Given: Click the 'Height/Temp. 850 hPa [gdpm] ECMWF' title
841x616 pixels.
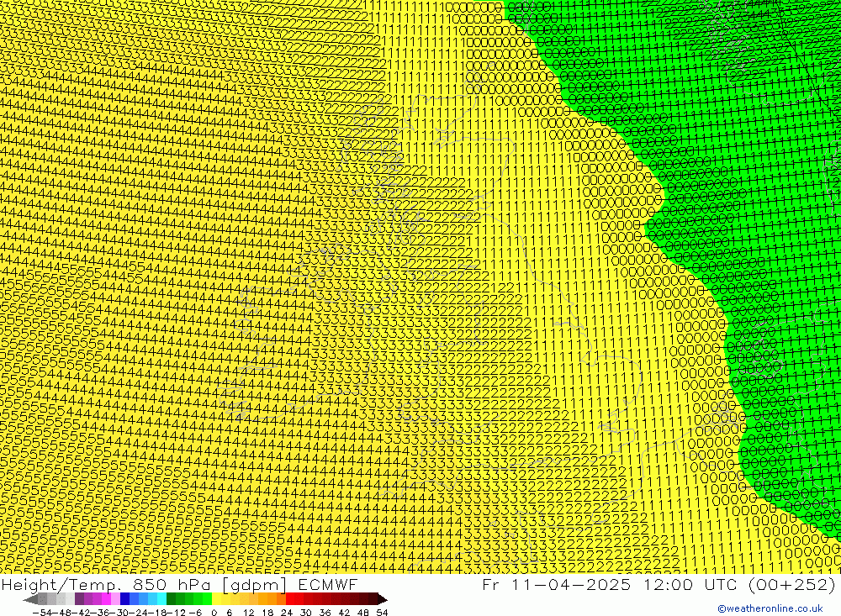Looking at the screenshot, I should (179, 584).
